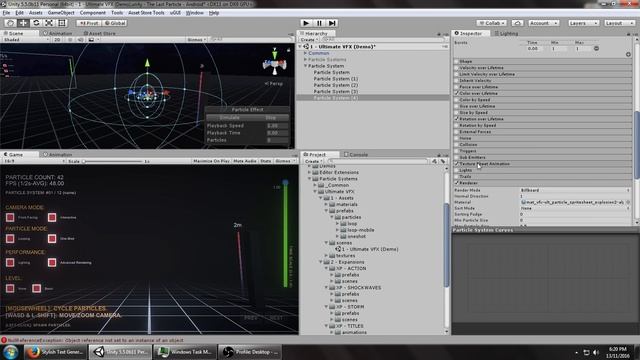Open the Render Mode Billboard dropdown
Image resolution: width=640 pixels, height=360 pixels.
[575, 190]
